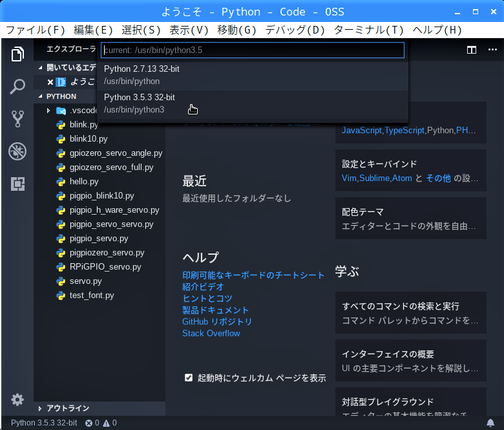504x430 pixels.
Task: Open the Search view icon
Action: (x=17, y=86)
